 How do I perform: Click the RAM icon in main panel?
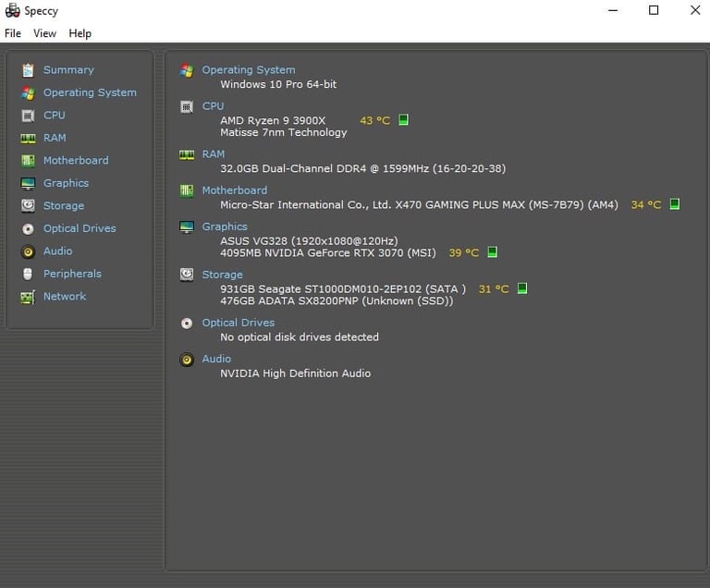coord(187,155)
